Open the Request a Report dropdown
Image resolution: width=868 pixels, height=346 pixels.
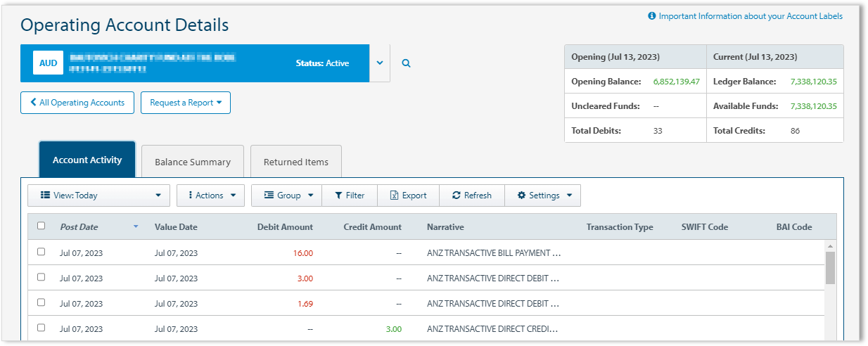[186, 103]
